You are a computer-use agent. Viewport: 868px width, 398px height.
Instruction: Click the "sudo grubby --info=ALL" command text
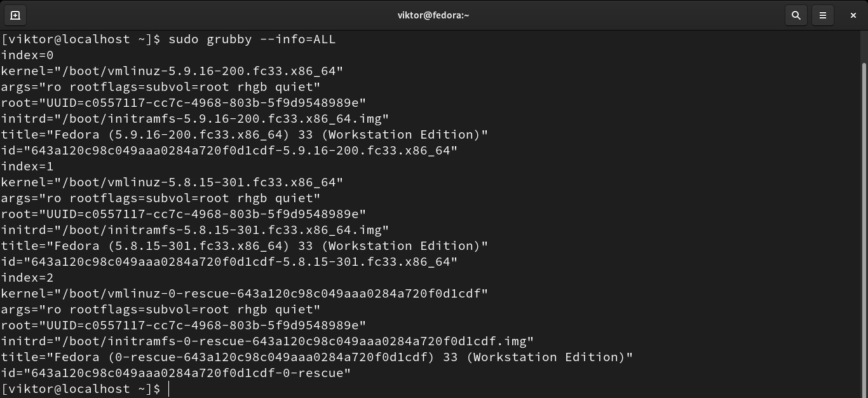[252, 39]
